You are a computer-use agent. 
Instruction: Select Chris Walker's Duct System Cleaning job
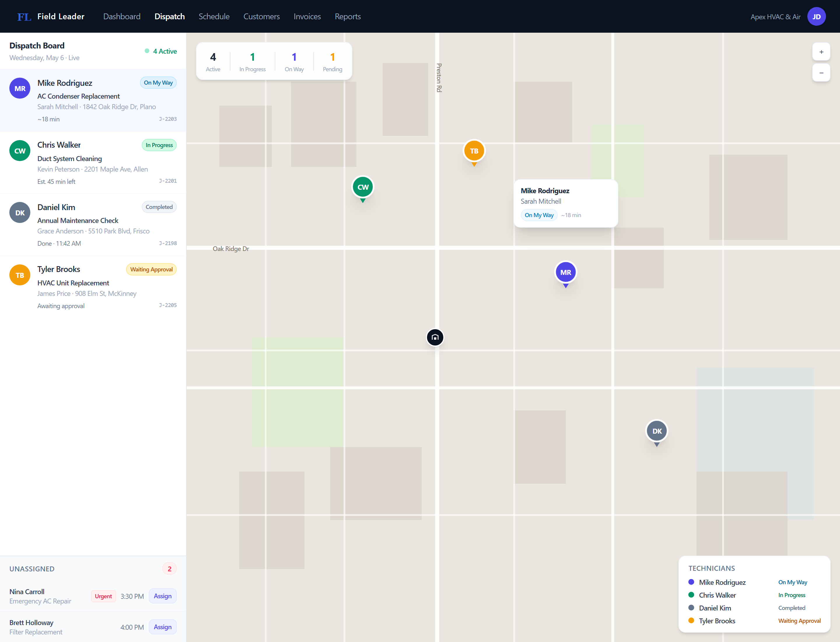(93, 163)
